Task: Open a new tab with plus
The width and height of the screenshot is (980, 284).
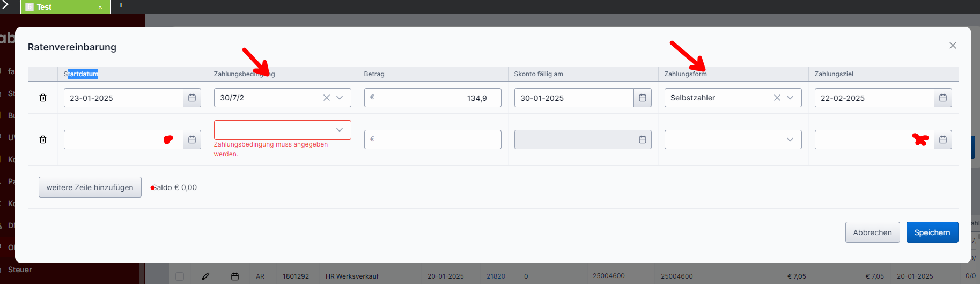Action: pos(121,5)
